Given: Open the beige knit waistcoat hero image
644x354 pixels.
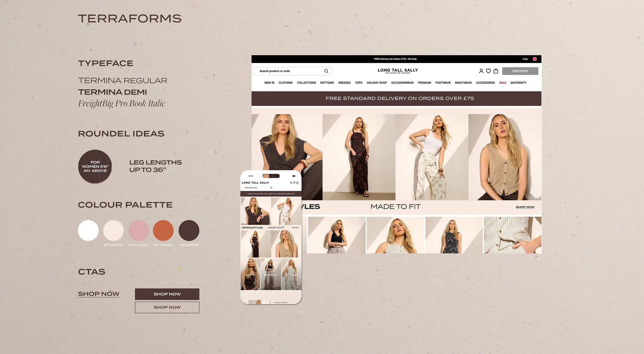Looking at the screenshot, I should [x=505, y=157].
